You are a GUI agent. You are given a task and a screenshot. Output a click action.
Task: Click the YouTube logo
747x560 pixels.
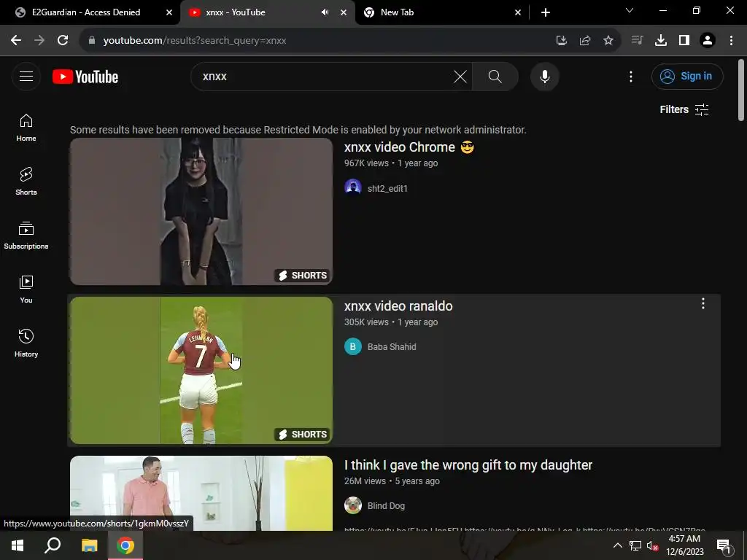(x=85, y=77)
